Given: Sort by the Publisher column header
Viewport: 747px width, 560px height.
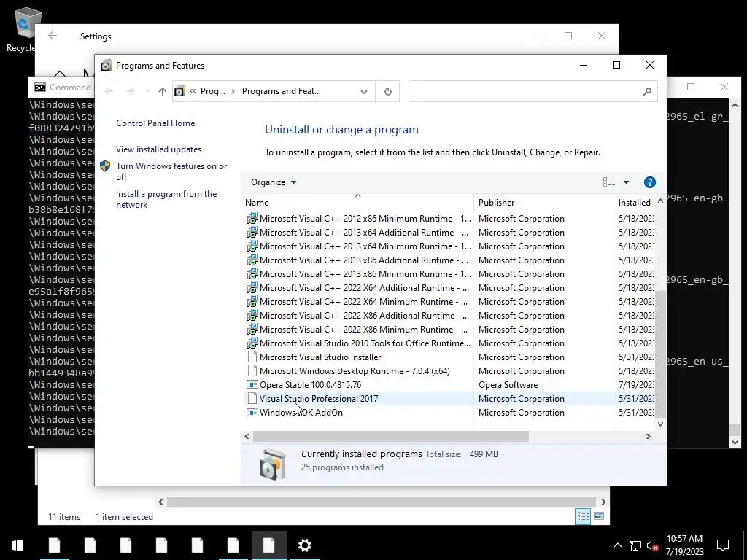Looking at the screenshot, I should (543, 203).
